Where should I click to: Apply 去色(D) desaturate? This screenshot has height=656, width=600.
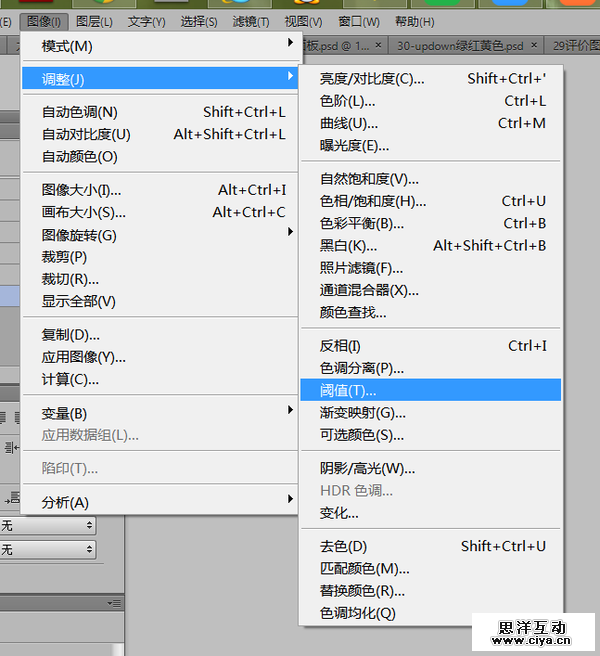(431, 546)
